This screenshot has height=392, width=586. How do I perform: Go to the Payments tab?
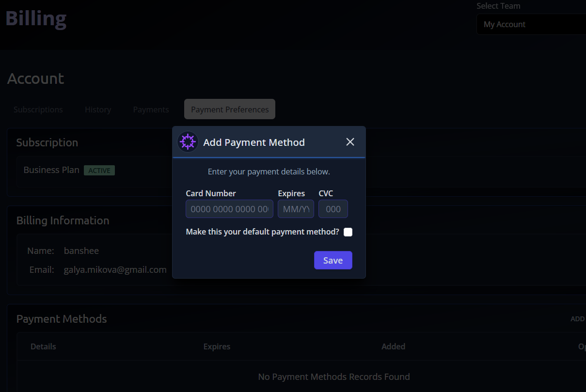coord(151,110)
